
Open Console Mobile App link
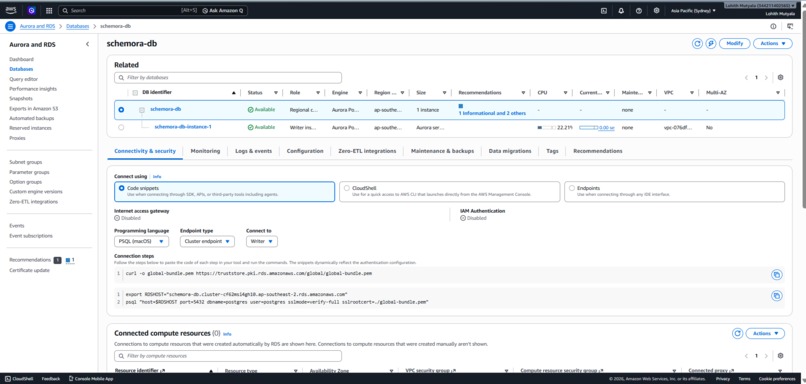tap(90, 379)
